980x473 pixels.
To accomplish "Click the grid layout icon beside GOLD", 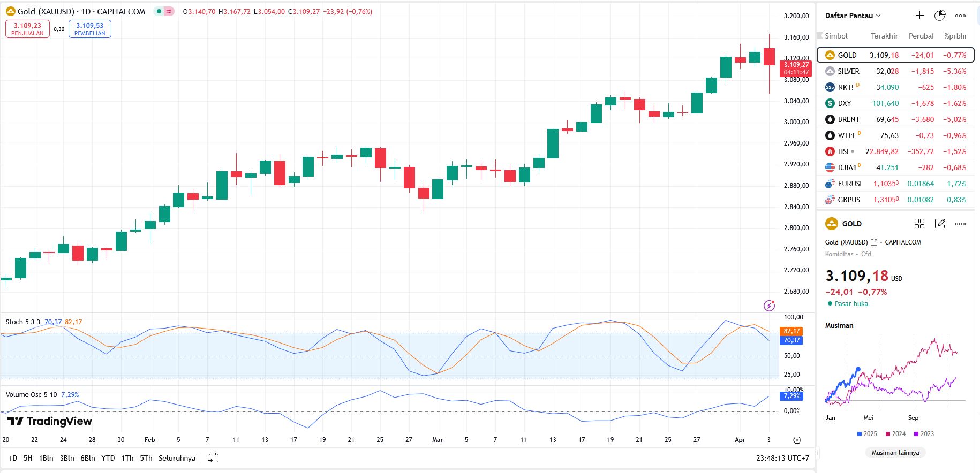I will click(x=919, y=224).
